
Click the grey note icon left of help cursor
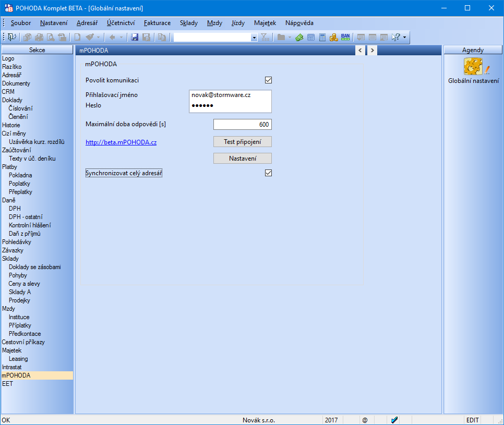384,37
